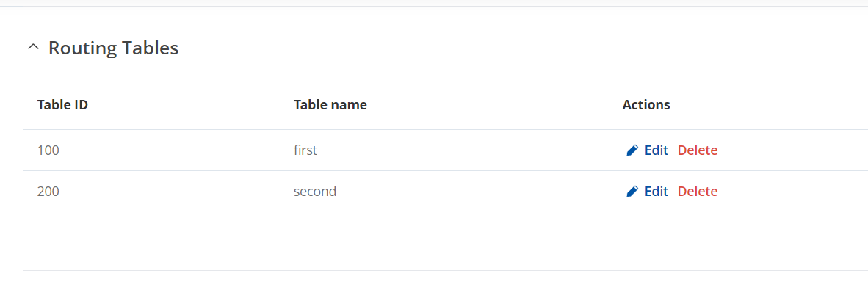Screen dimensions: 868x301
Task: Click empty space right of second row's Delete
Action: (792, 192)
